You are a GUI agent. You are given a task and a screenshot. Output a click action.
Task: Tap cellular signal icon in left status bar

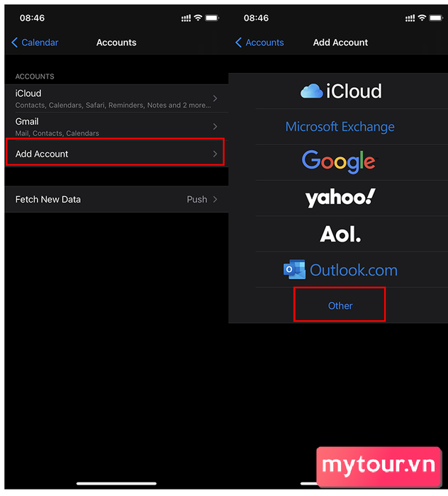click(x=186, y=18)
